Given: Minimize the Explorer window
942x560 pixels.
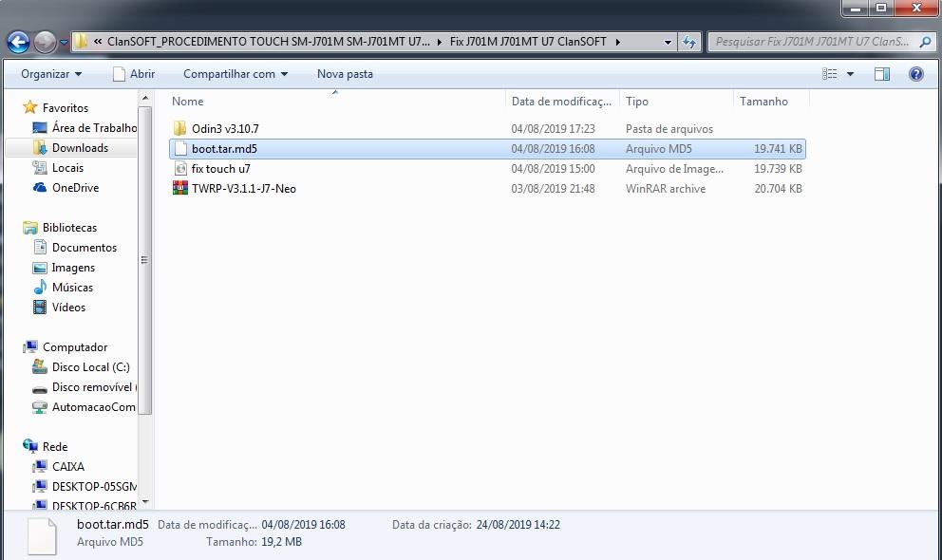Looking at the screenshot, I should coord(855,9).
